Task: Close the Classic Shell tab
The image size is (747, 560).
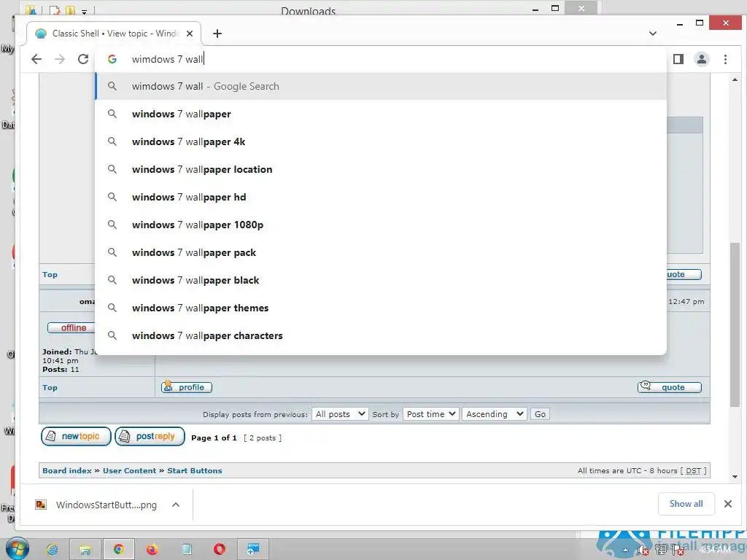Action: tap(190, 34)
